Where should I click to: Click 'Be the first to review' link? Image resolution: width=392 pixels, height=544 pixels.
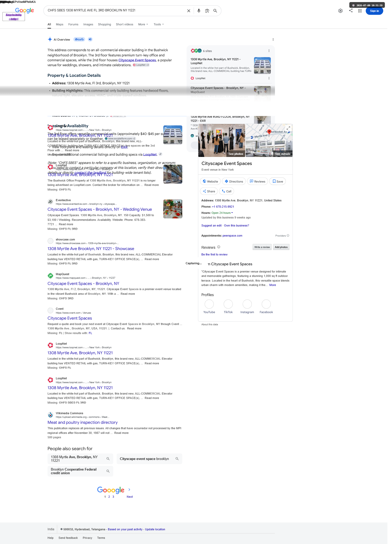pos(214,254)
